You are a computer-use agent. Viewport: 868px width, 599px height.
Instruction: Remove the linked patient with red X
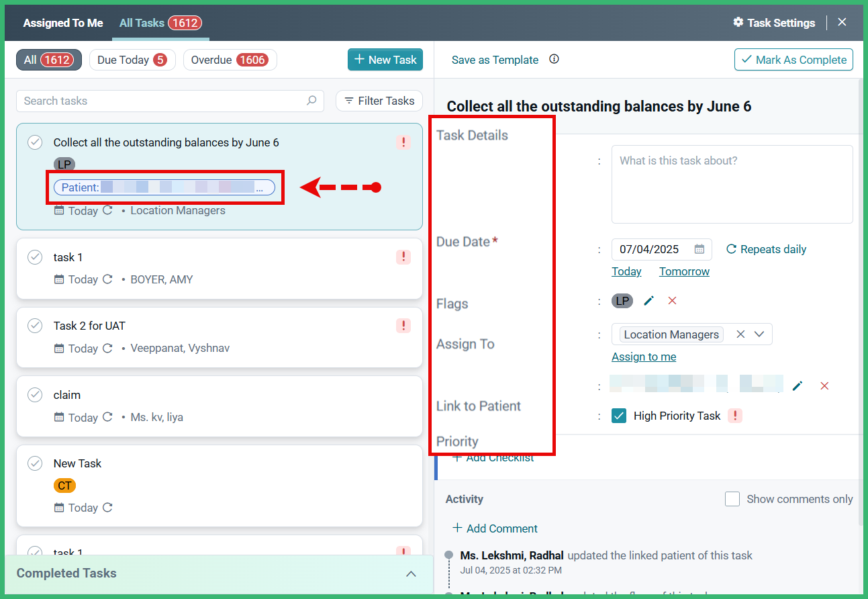824,385
